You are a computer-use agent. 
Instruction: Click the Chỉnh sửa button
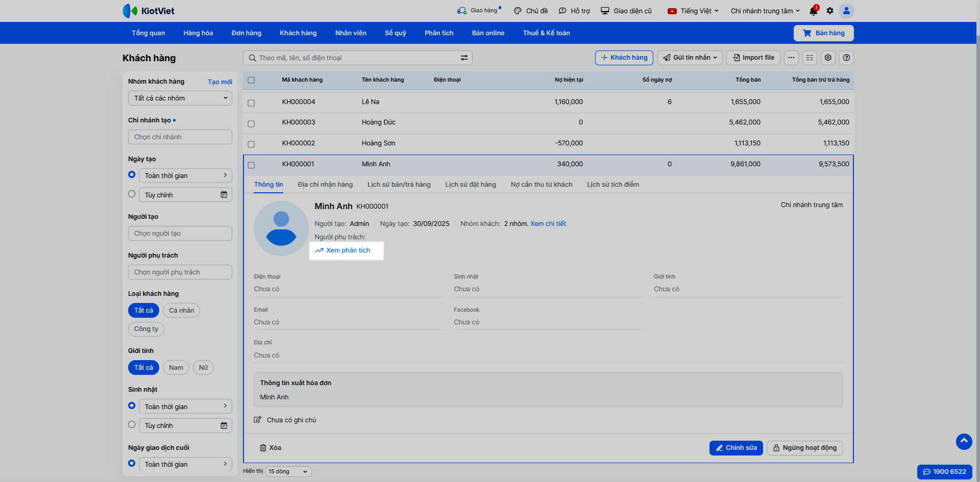pos(736,448)
